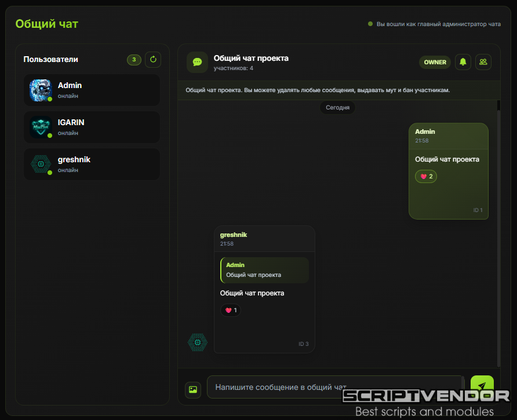Click the refresh users list icon
The height and width of the screenshot is (420, 517).
pyautogui.click(x=153, y=59)
